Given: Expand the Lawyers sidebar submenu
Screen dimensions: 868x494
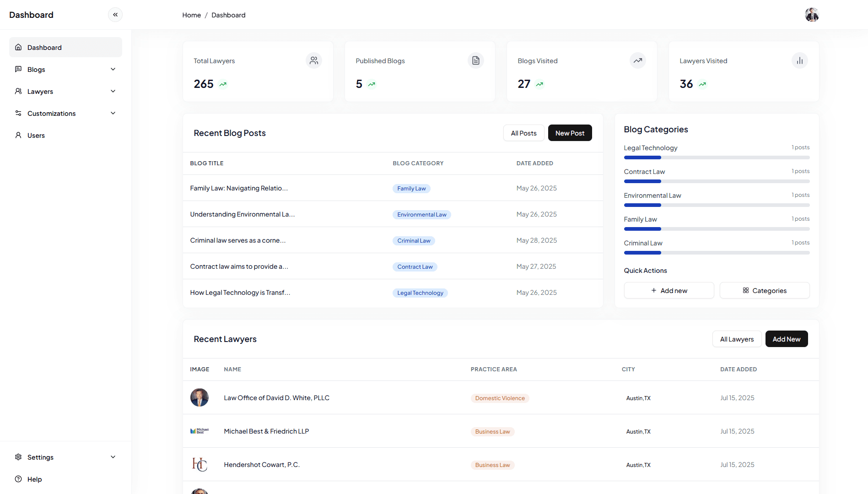Looking at the screenshot, I should tap(113, 91).
